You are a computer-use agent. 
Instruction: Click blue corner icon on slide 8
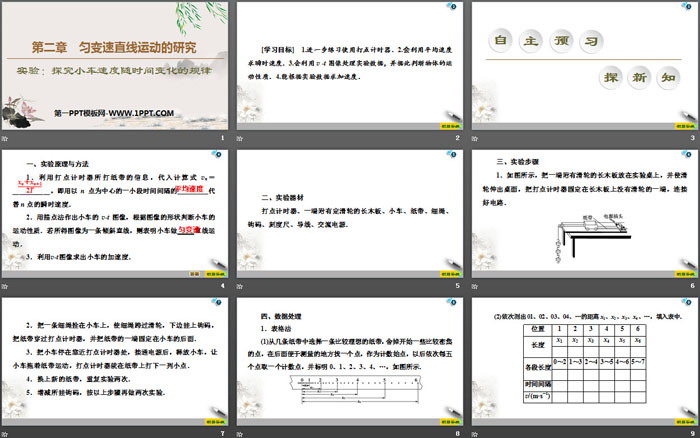click(x=452, y=302)
